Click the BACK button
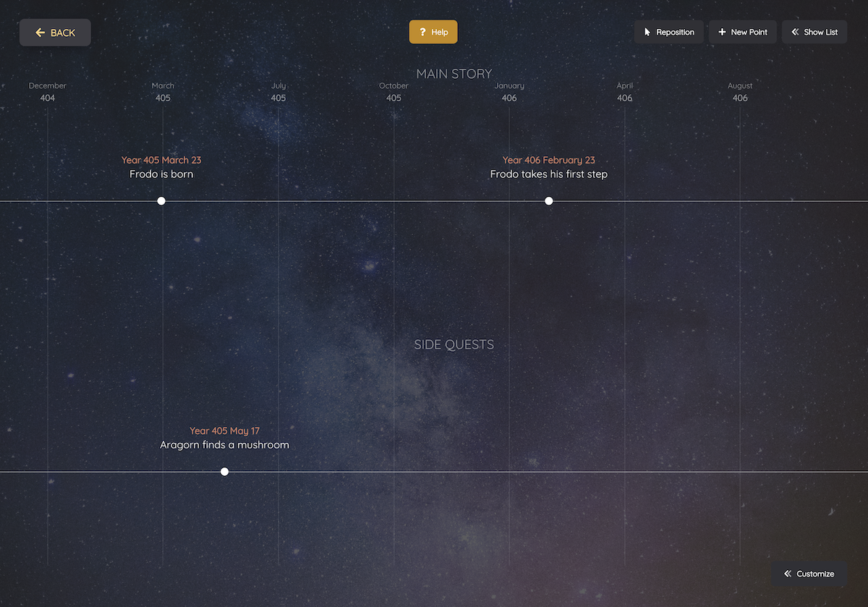Screen dimensions: 868x607 (55, 32)
